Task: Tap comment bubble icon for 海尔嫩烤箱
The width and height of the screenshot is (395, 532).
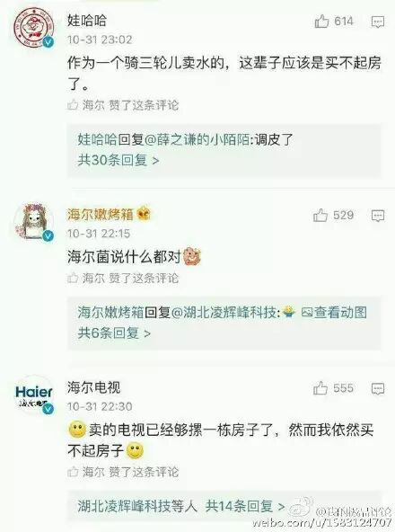Action: pos(378,216)
